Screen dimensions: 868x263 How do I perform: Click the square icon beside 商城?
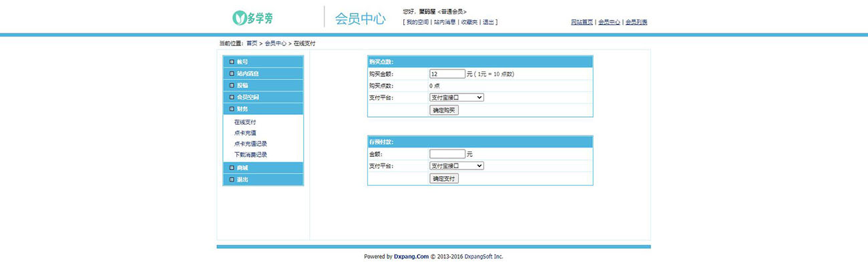tap(232, 168)
